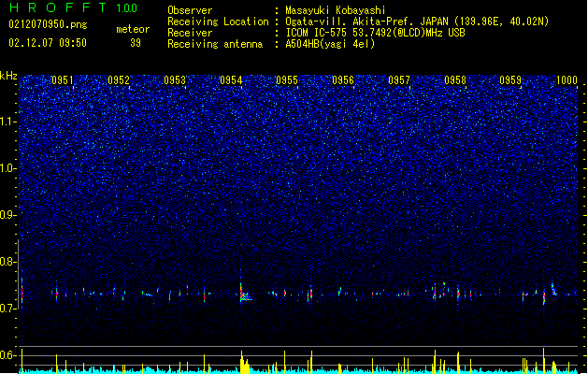Click the 0952 time marker
The width and height of the screenshot is (588, 374).
[119, 80]
